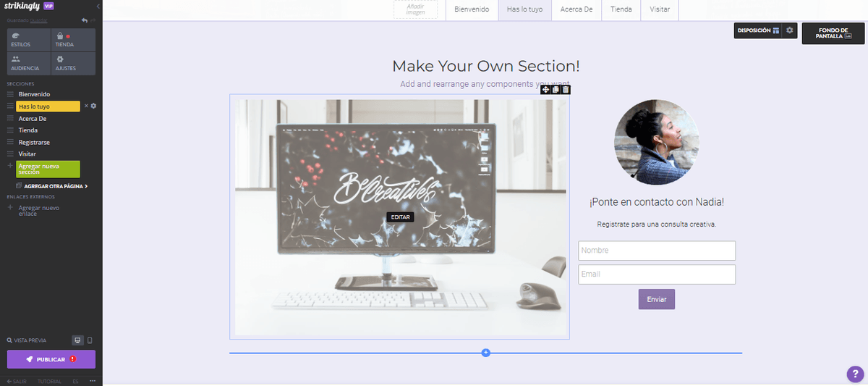Image resolution: width=868 pixels, height=386 pixels.
Task: Collapse the left sidebar with the chevron
Action: click(x=98, y=6)
